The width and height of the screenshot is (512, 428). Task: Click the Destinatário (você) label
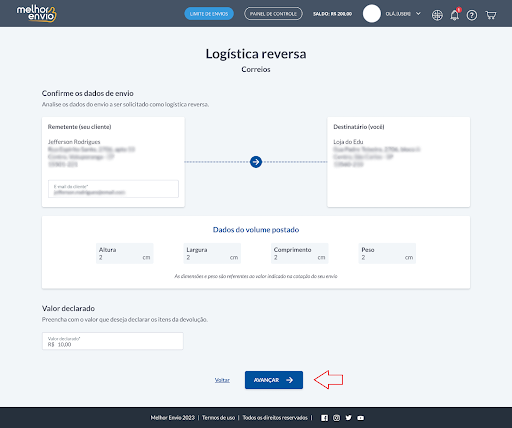coord(359,127)
